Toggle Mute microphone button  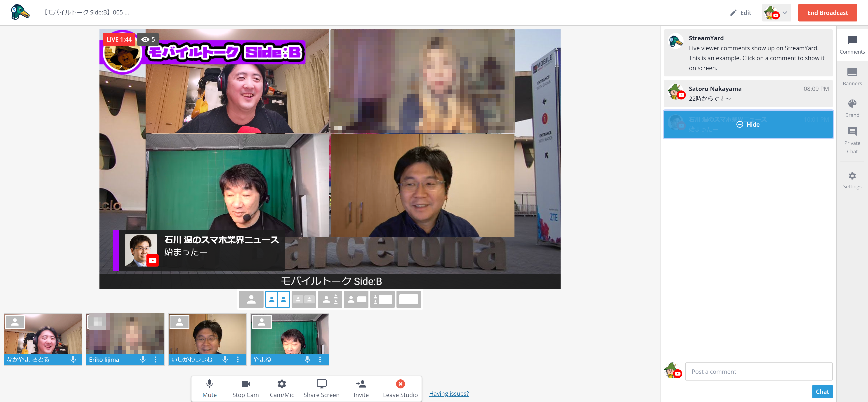click(x=209, y=388)
